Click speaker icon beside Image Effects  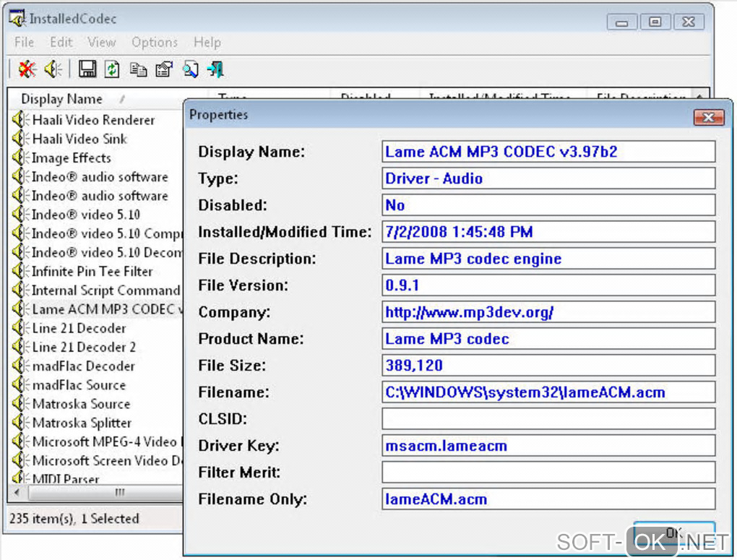pos(20,158)
